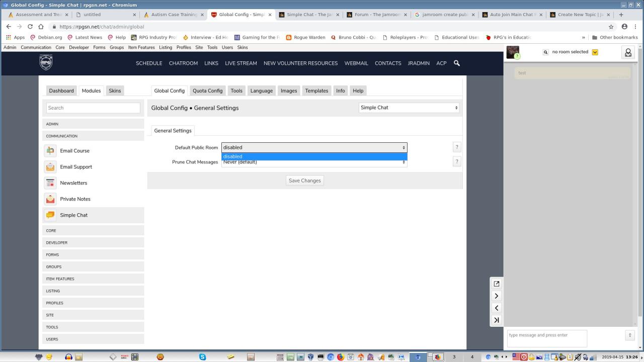Open VirtualBox from the taskbar
This screenshot has width=644, height=362.
pyautogui.click(x=310, y=357)
